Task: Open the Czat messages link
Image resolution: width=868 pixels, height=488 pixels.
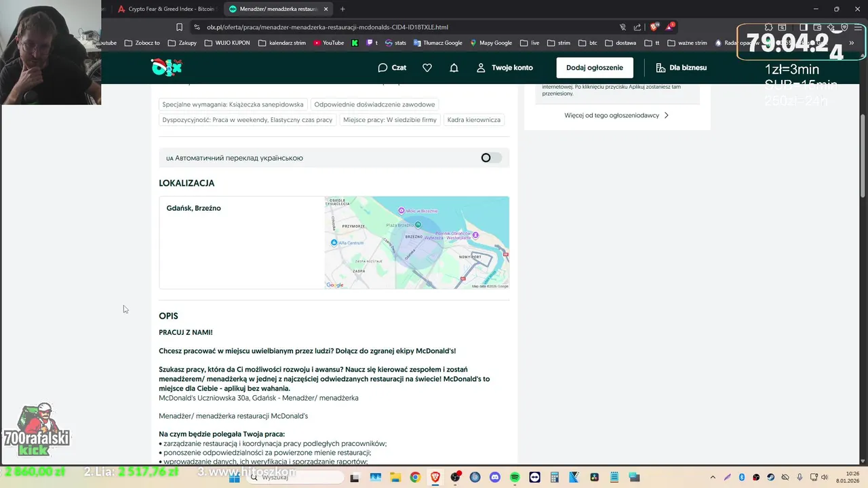Action: [x=392, y=68]
